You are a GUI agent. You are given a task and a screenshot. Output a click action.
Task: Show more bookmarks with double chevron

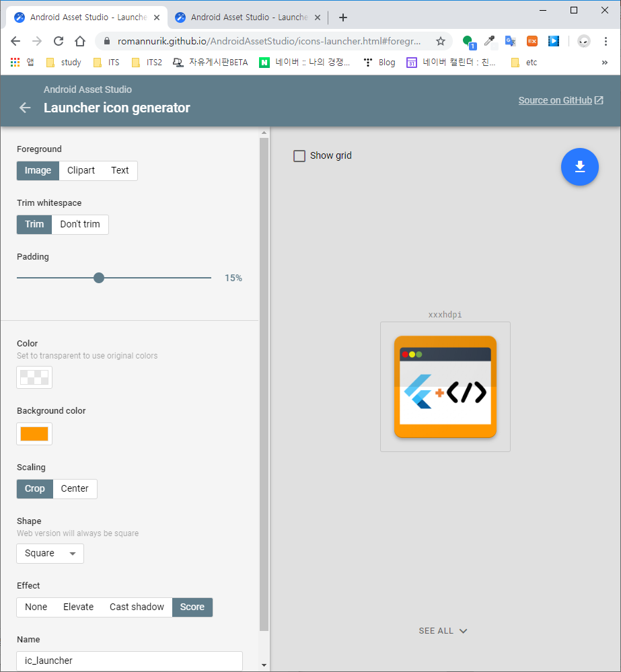point(604,63)
